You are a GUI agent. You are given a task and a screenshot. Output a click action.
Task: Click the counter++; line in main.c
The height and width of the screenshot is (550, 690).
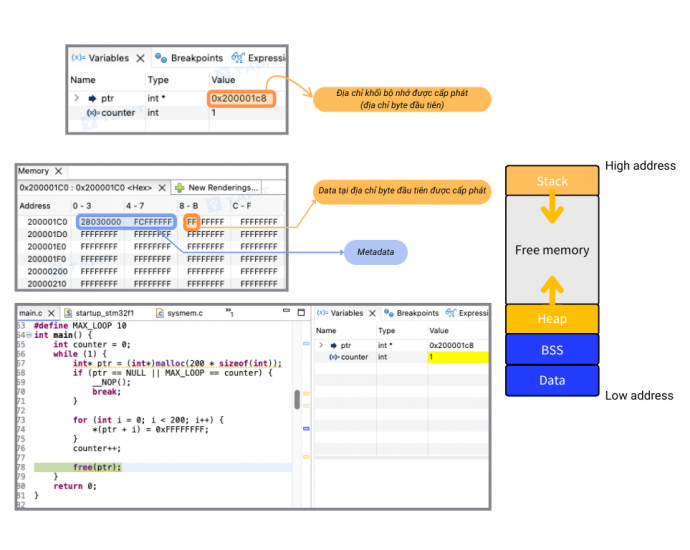[97, 448]
